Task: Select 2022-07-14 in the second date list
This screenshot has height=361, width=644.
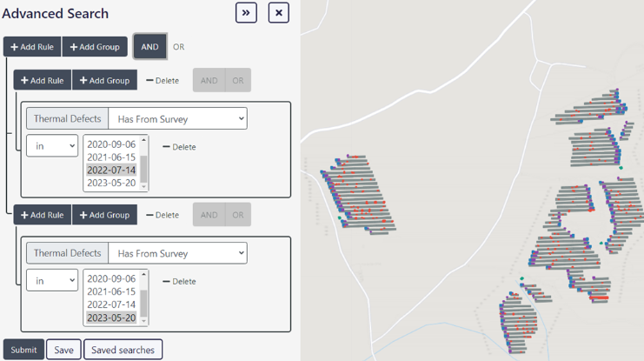Action: point(111,304)
